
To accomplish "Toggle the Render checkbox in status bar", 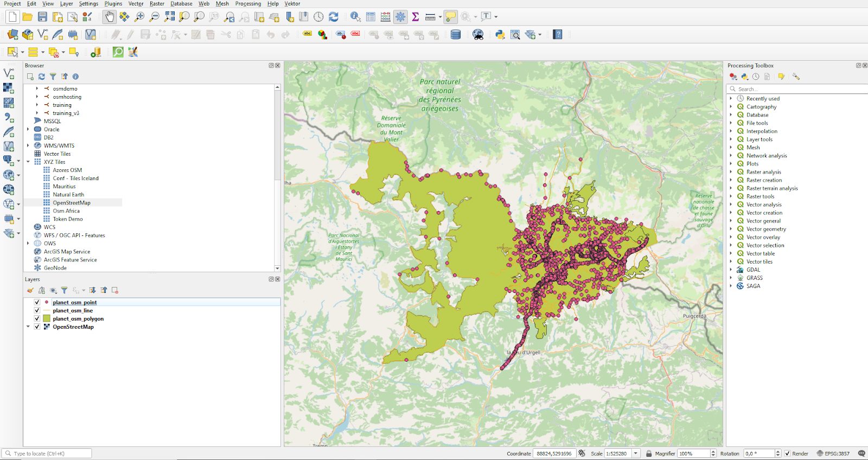I will tap(787, 453).
